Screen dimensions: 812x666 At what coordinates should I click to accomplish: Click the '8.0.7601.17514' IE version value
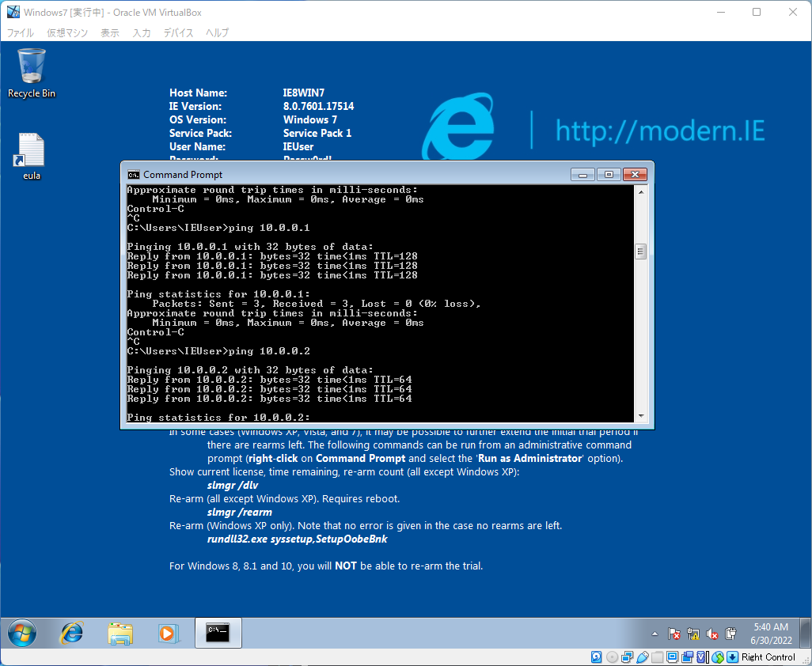(x=318, y=106)
